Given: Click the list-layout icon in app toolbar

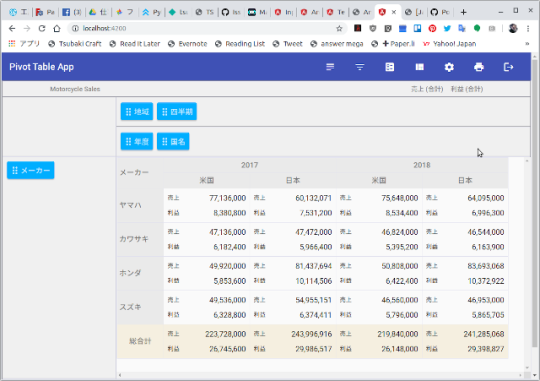Looking at the screenshot, I should pos(390,67).
